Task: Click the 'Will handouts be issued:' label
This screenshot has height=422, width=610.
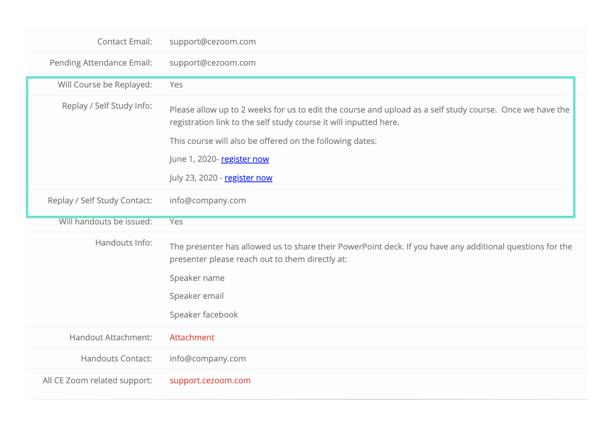Action: [105, 221]
